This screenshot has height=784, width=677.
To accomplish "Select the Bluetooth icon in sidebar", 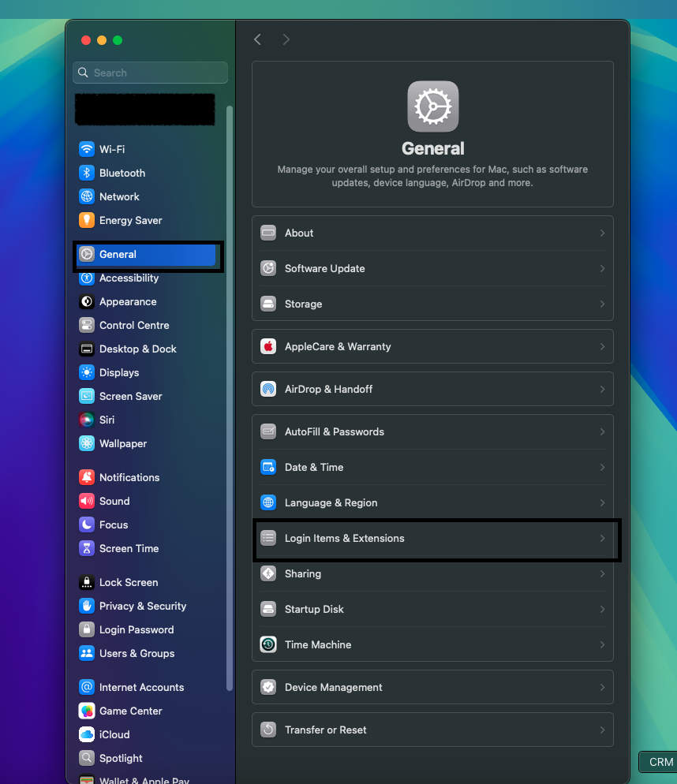I will click(87, 173).
